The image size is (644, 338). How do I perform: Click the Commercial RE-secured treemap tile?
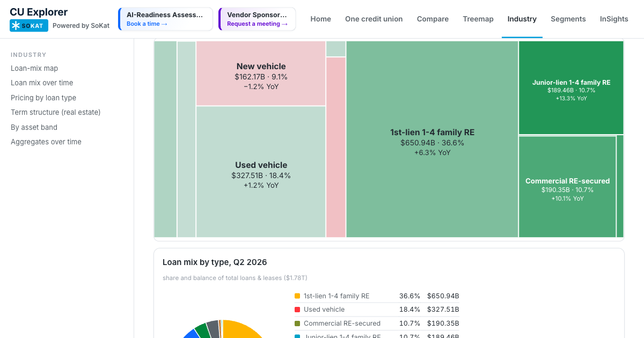[567, 187]
